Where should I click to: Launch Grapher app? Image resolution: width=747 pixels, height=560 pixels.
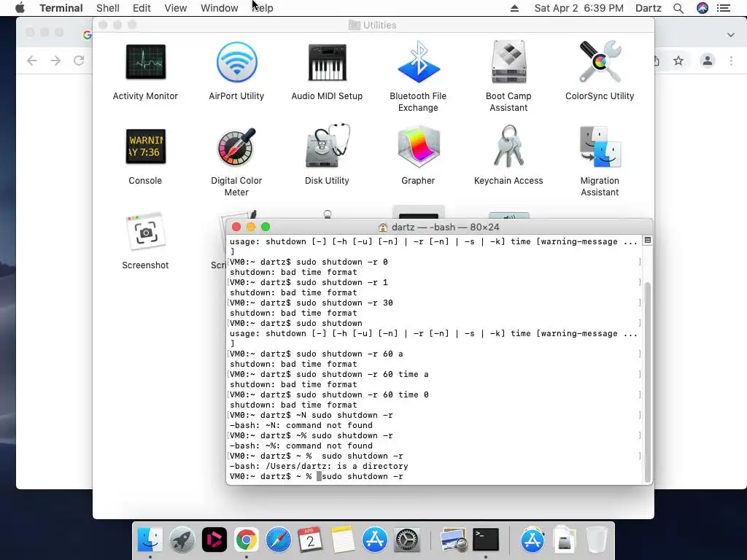tap(418, 147)
